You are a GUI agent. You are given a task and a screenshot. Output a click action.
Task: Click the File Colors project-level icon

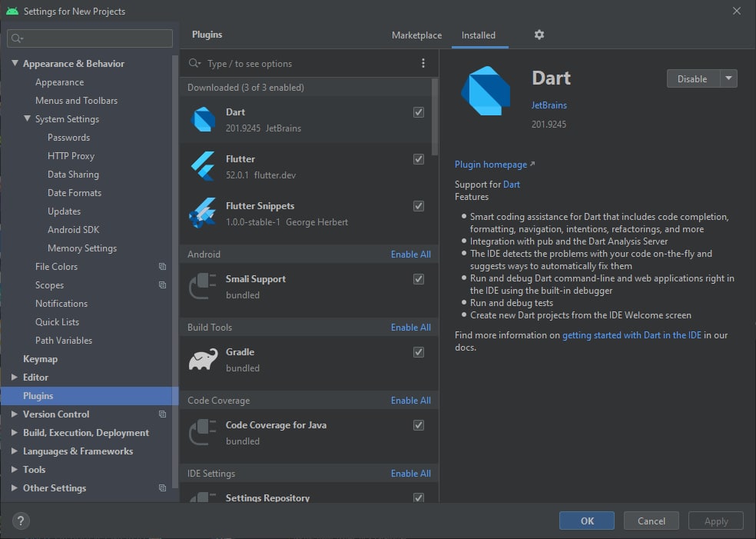point(162,266)
